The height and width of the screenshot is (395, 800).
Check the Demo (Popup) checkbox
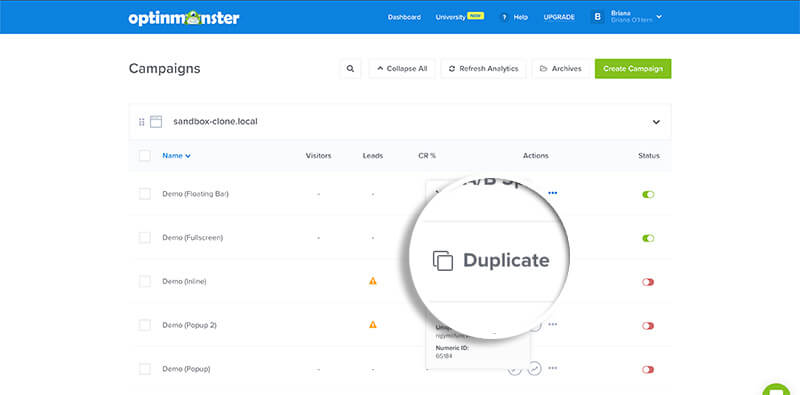coord(145,368)
